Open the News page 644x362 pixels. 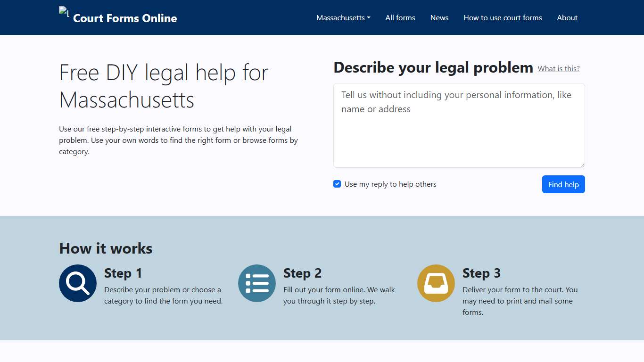[439, 17]
